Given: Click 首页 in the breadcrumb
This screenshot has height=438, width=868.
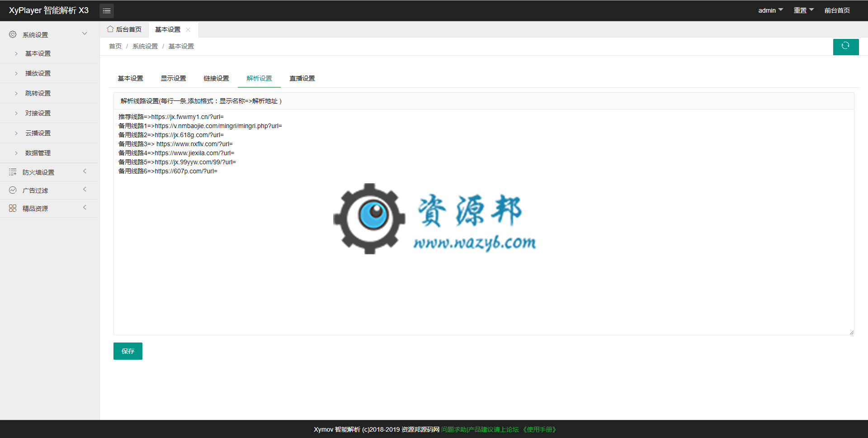Looking at the screenshot, I should point(115,46).
